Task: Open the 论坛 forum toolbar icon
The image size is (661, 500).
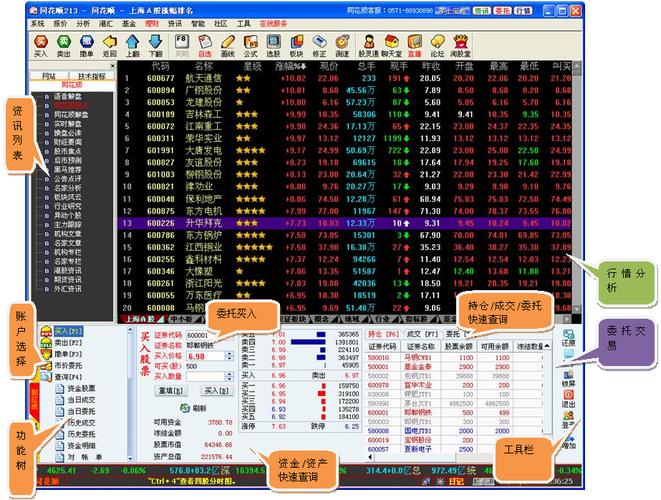Action: coord(437,46)
